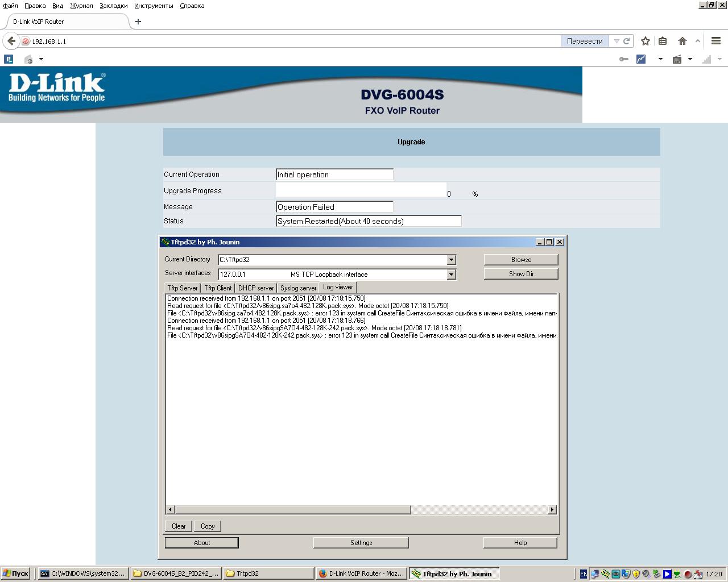Click the browser back arrow button

pyautogui.click(x=11, y=41)
